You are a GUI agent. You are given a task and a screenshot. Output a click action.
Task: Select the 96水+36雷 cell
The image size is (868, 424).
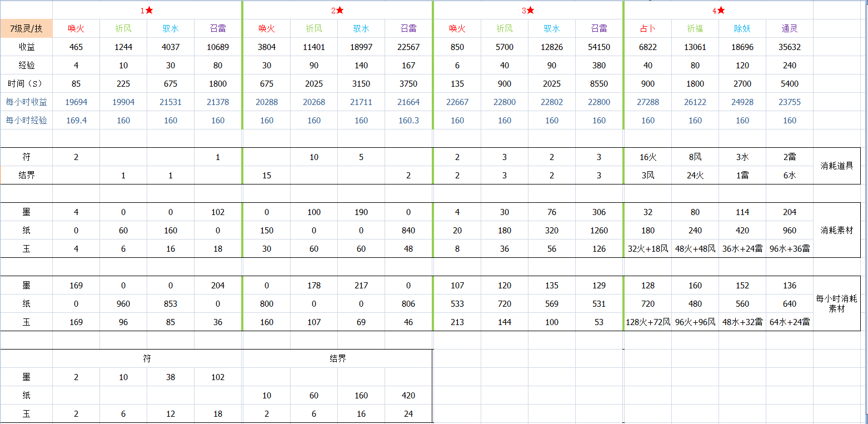pyautogui.click(x=790, y=248)
